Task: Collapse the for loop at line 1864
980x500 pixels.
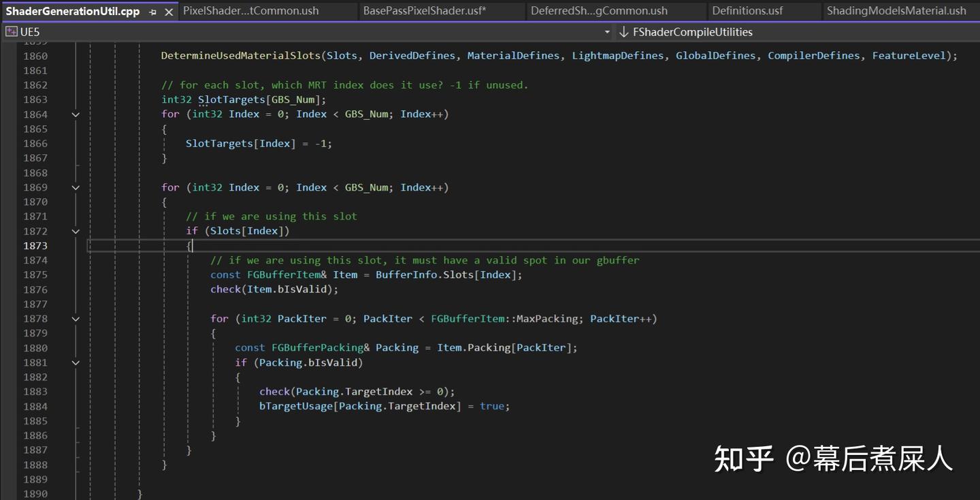Action: [76, 114]
